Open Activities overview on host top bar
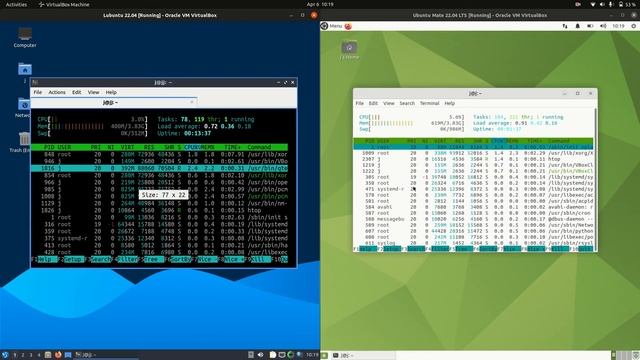Viewport: 640px width, 360px height. tap(16, 4)
